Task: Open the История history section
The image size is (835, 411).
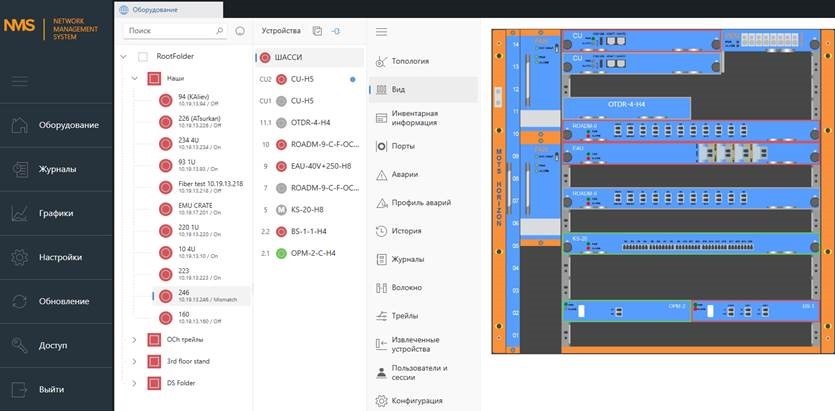Action: coord(381,231)
